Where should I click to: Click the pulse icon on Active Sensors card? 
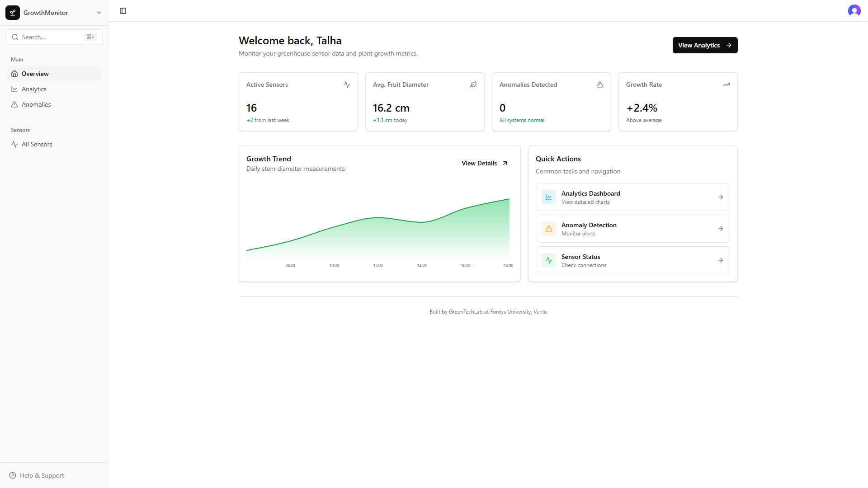(346, 84)
